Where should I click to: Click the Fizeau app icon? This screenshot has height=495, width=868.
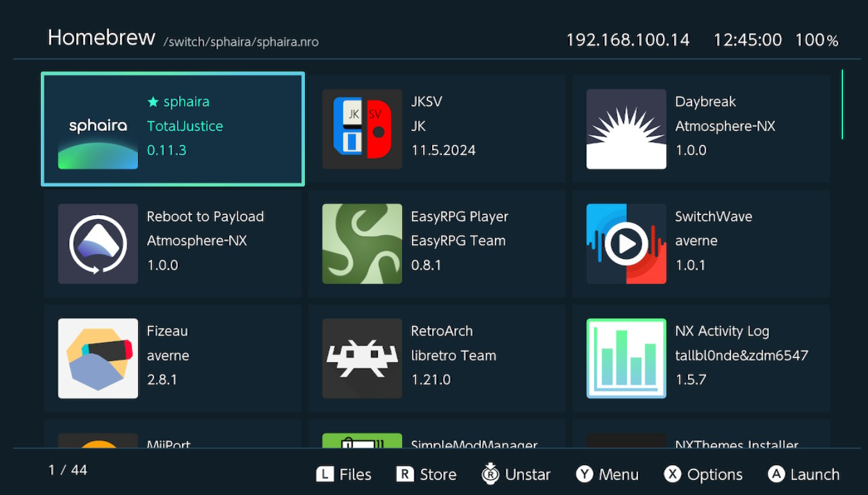(x=98, y=358)
